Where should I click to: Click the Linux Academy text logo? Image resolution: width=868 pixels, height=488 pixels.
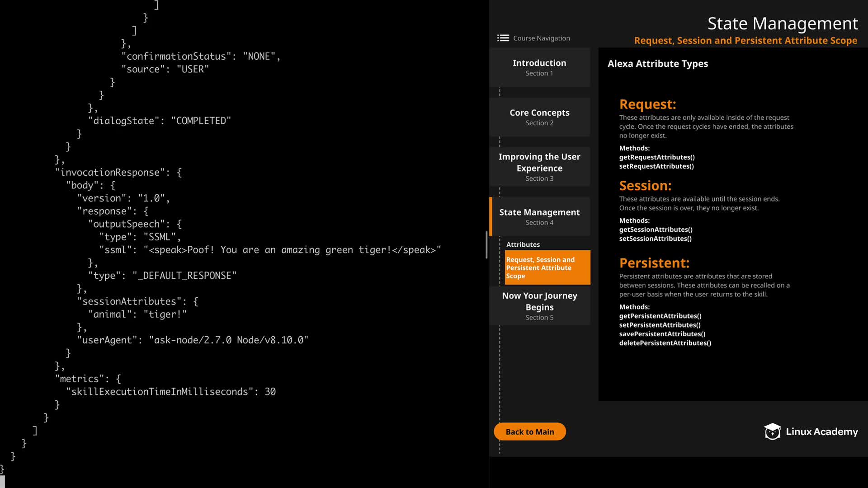coord(821,432)
